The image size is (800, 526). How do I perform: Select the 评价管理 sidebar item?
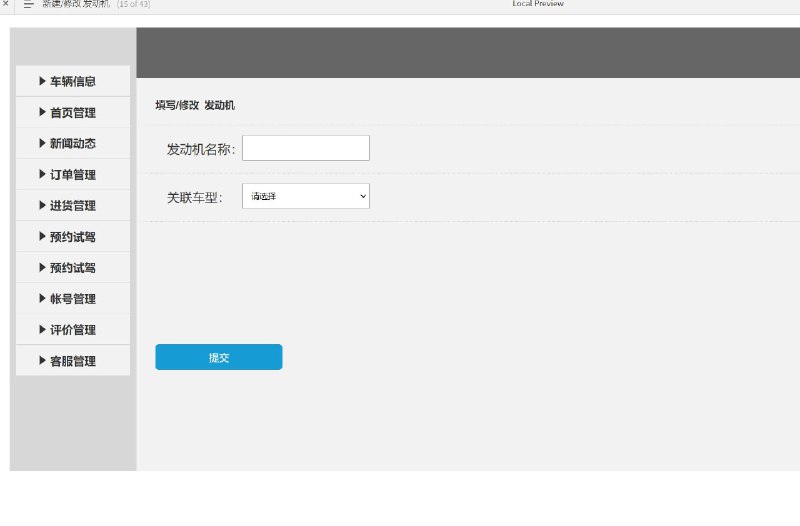click(73, 330)
